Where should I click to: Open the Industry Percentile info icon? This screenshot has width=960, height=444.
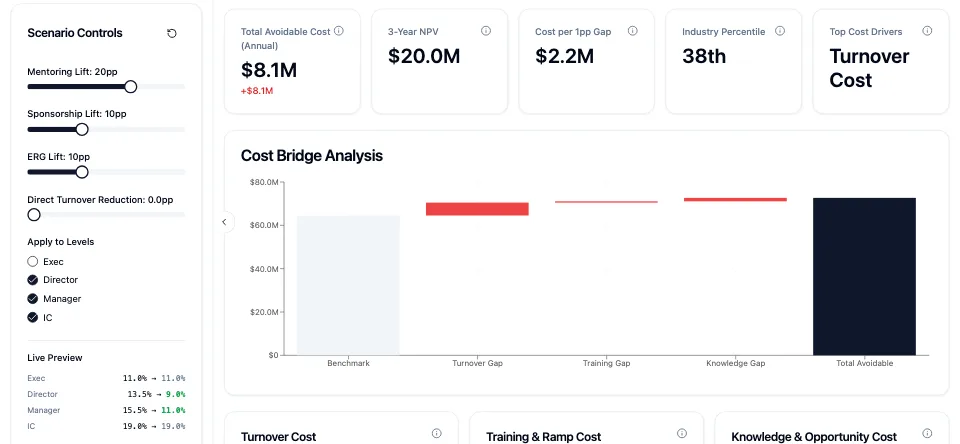click(x=780, y=31)
